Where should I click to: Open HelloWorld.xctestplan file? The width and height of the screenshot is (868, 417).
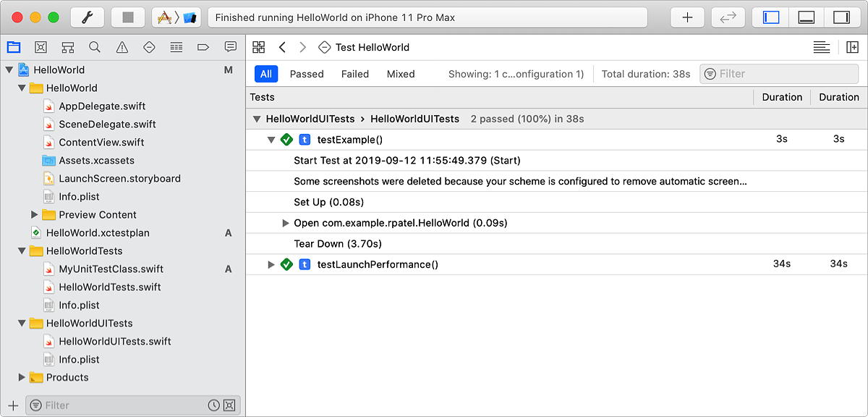click(98, 233)
